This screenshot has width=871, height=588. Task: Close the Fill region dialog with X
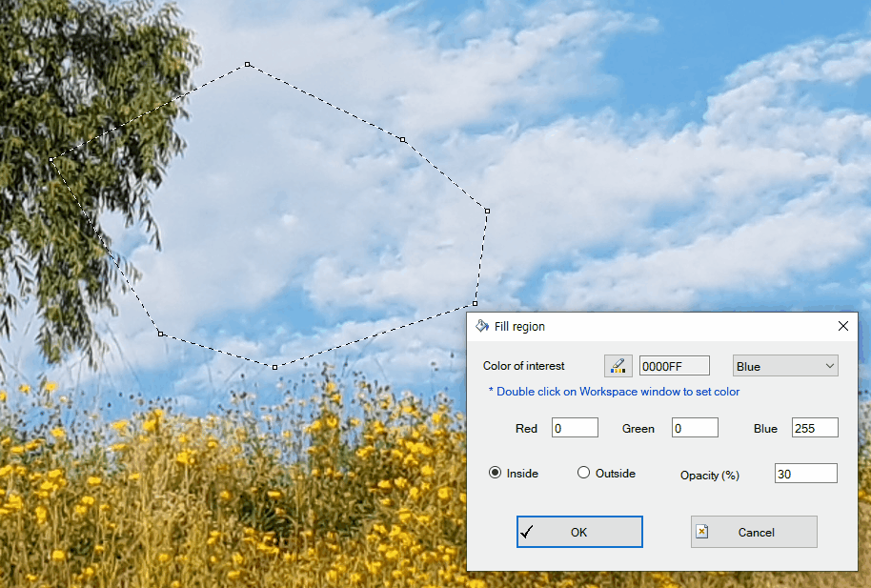[x=842, y=326]
